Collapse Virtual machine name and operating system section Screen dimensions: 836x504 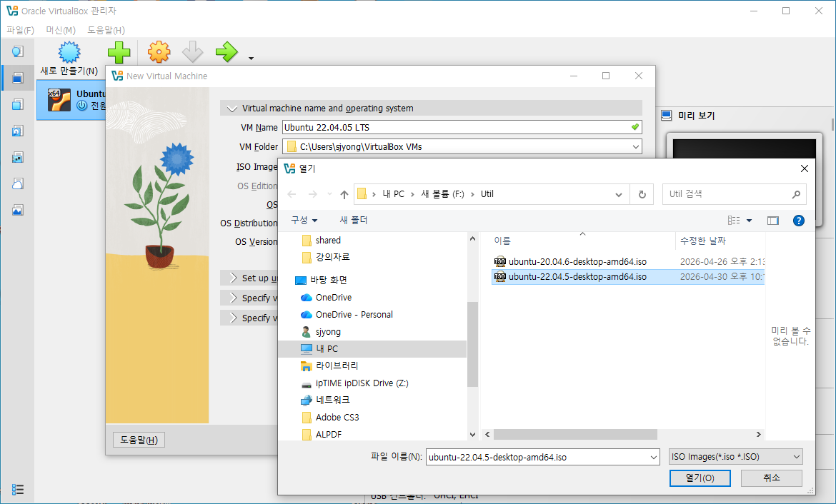(x=232, y=108)
